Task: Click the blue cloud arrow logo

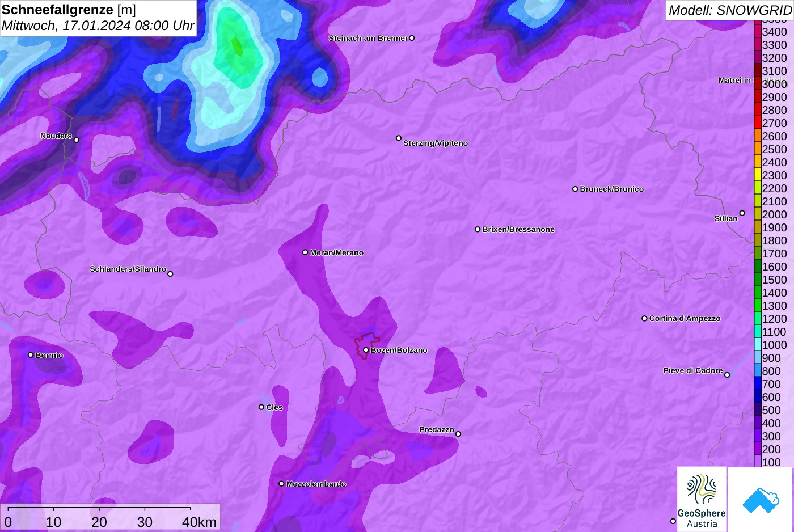Action: coord(761,500)
